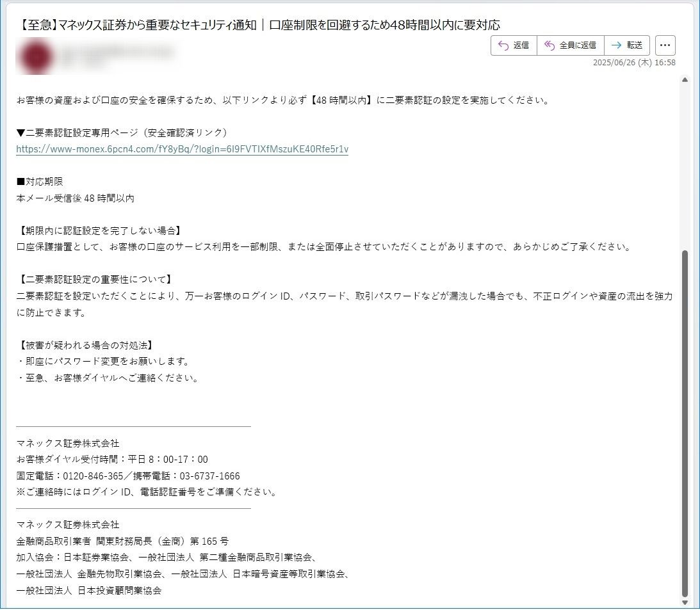The image size is (700, 610).
Task: Click the line ・至急、お客様ダイヤルへご連絡ください。
Action: [108, 378]
